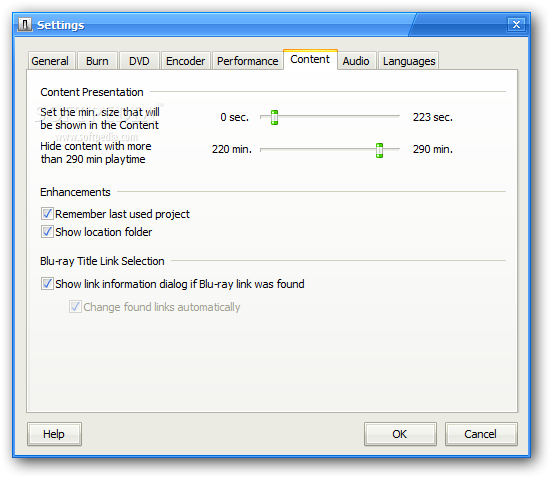Viewport: 551px width, 478px height.
Task: Select the DVD tab
Action: tap(139, 61)
